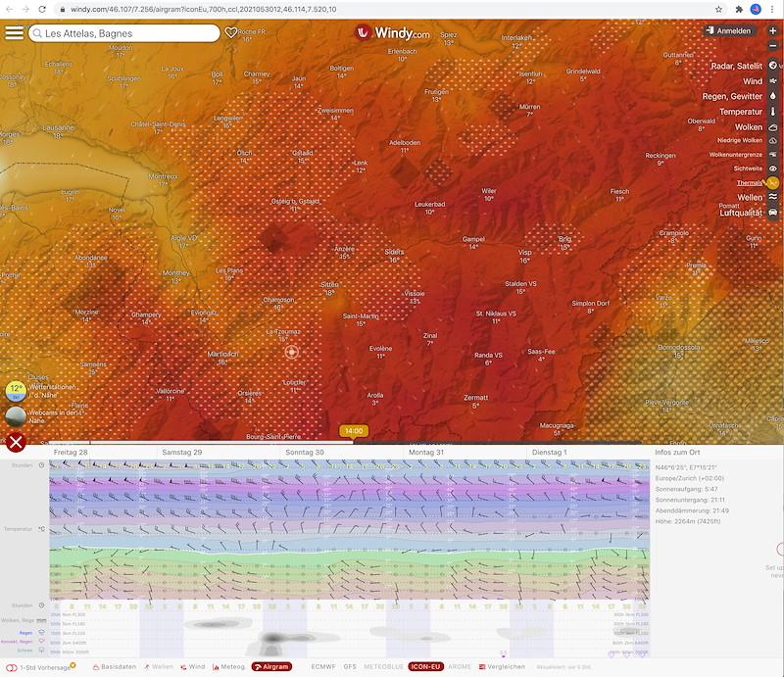Select the ICON-EU forecast model
This screenshot has height=677, width=784.
(x=426, y=667)
